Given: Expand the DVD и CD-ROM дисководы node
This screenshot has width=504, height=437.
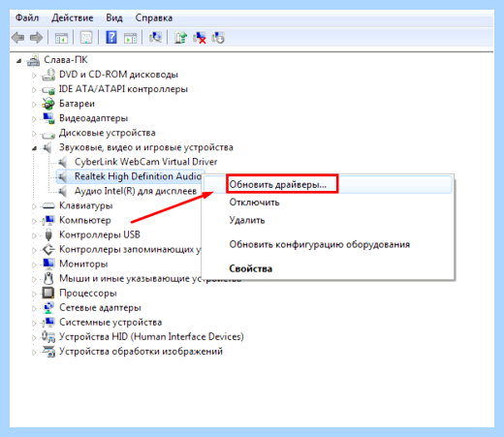Looking at the screenshot, I should pyautogui.click(x=34, y=76).
